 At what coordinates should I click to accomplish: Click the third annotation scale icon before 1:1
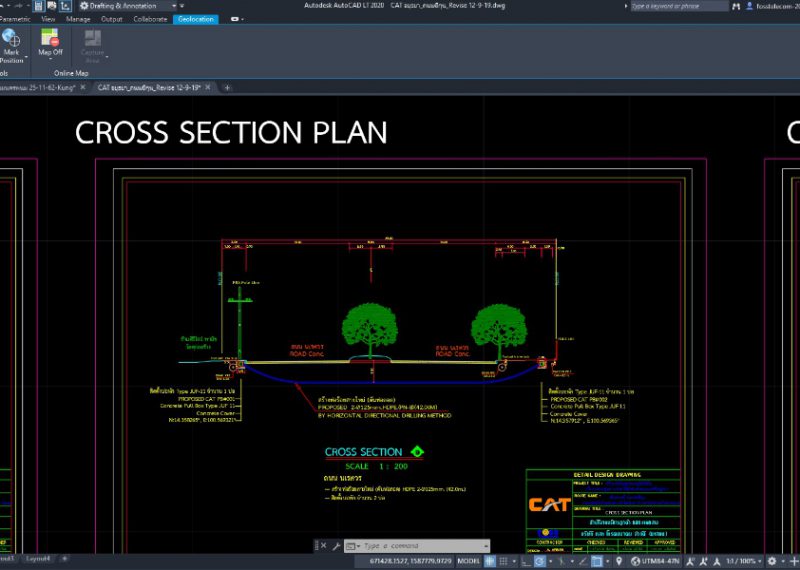click(x=716, y=561)
